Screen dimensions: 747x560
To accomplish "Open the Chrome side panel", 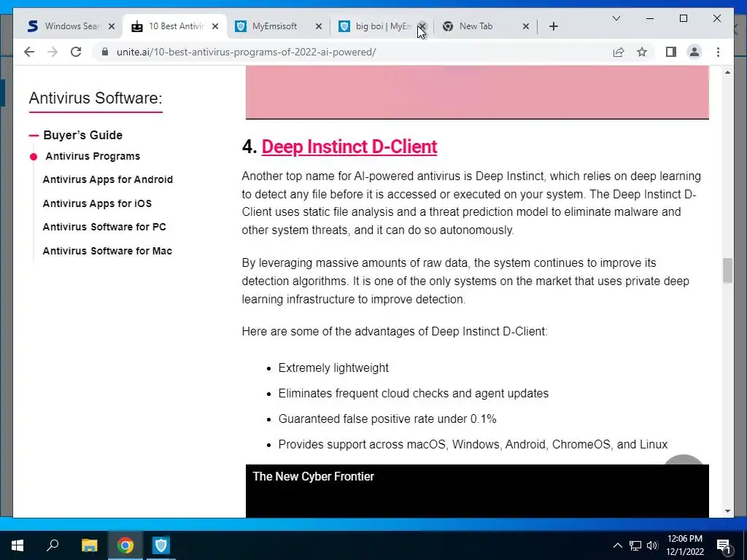I will point(671,52).
